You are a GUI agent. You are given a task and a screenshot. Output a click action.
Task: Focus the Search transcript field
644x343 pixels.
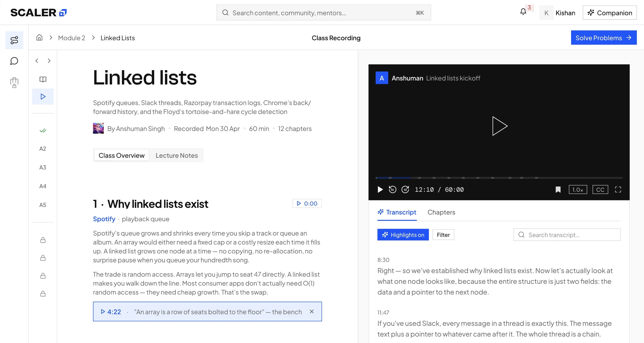pyautogui.click(x=567, y=235)
